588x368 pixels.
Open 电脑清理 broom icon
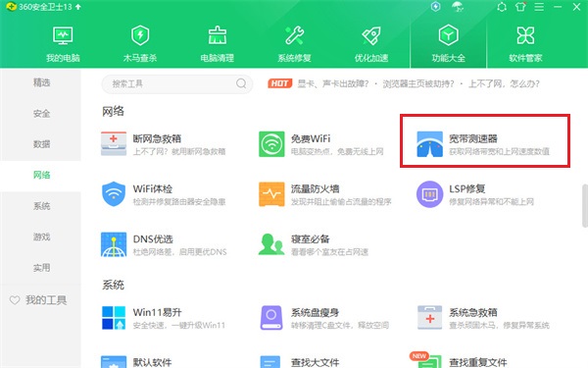point(218,35)
